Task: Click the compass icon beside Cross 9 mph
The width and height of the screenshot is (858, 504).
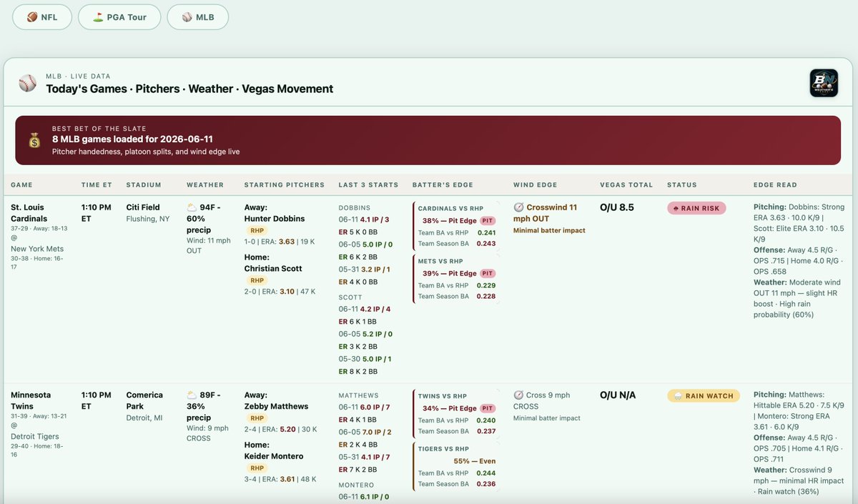Action: pos(518,395)
